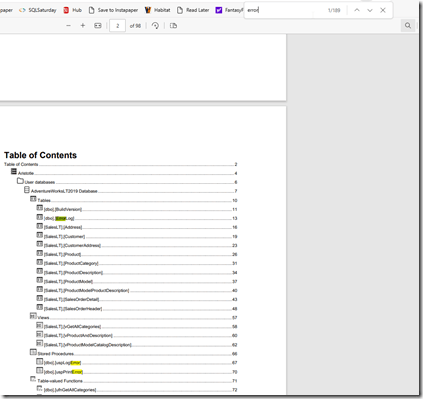
Task: Toggle fit to width icon
Action: (x=98, y=26)
